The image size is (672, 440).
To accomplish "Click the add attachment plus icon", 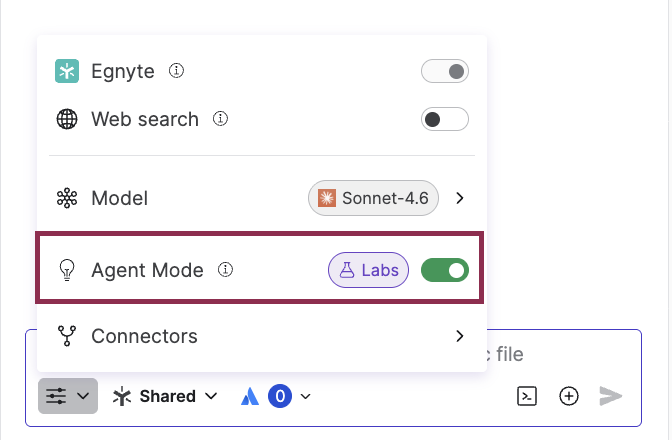I will pyautogui.click(x=569, y=396).
